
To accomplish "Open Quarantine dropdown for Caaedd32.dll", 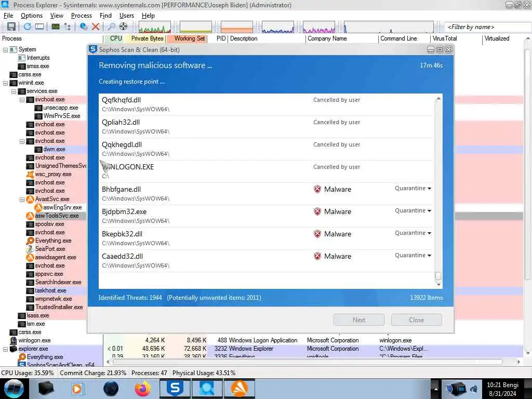I will [x=413, y=256].
